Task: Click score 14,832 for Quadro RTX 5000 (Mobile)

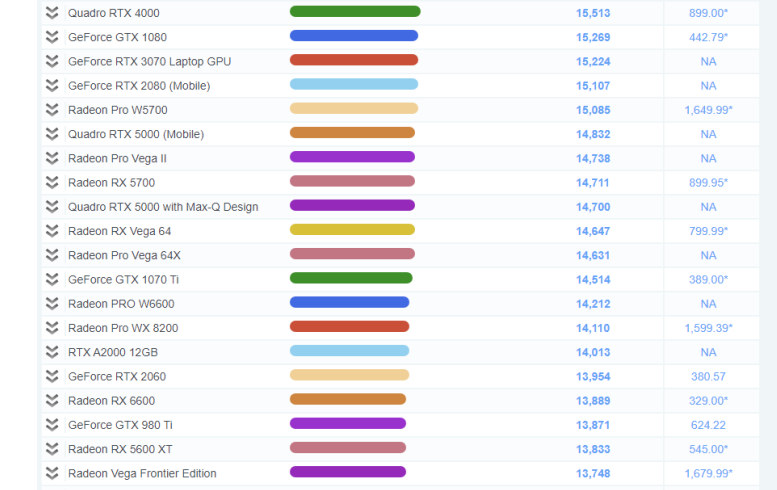Action: (x=593, y=134)
